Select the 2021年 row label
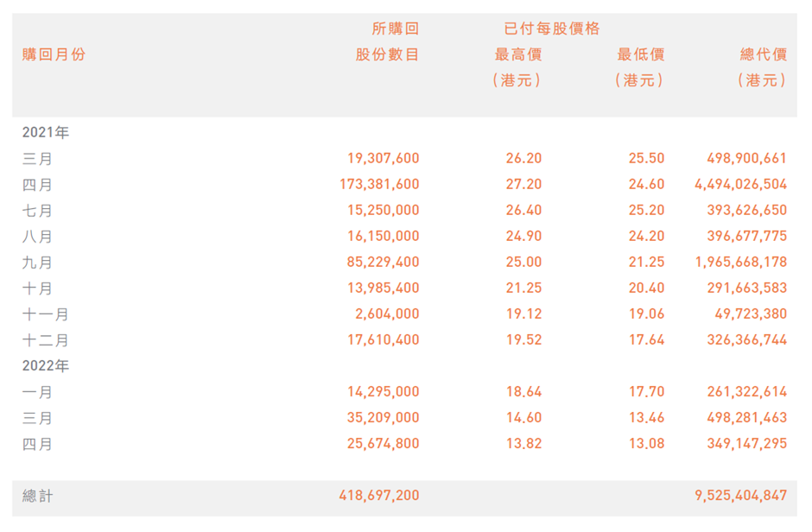The width and height of the screenshot is (812, 532). tap(46, 133)
